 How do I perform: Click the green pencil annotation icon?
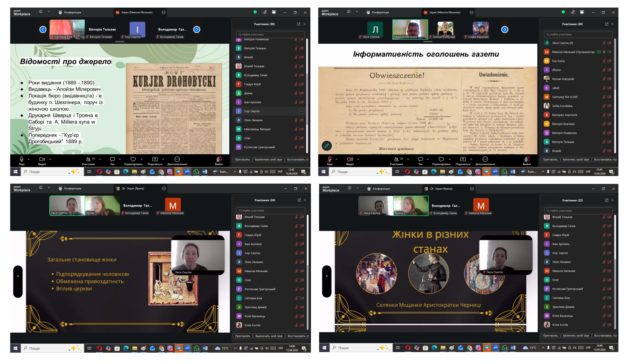click(x=327, y=145)
